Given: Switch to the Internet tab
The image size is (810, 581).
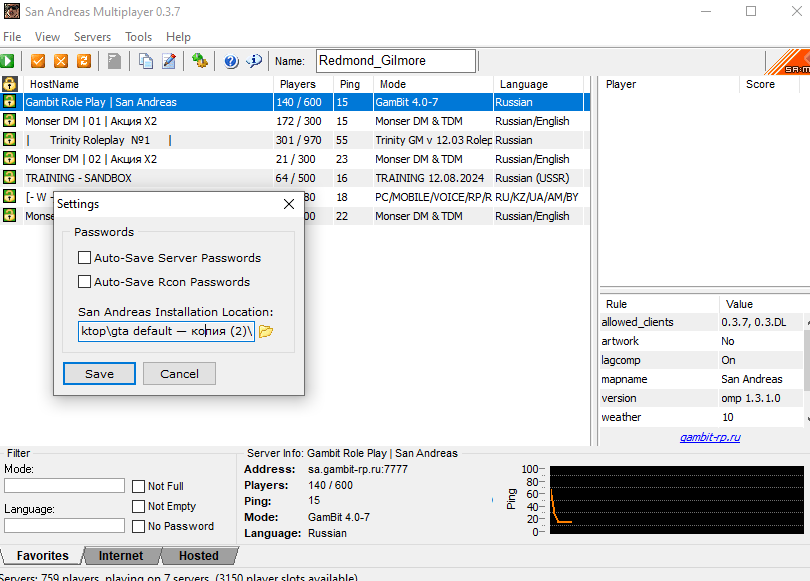Looking at the screenshot, I should (x=120, y=556).
